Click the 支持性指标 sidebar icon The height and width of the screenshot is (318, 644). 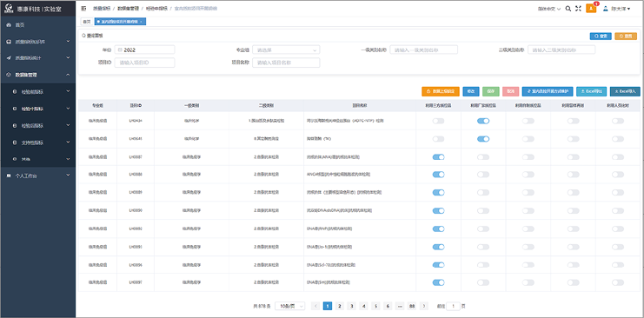[16, 142]
